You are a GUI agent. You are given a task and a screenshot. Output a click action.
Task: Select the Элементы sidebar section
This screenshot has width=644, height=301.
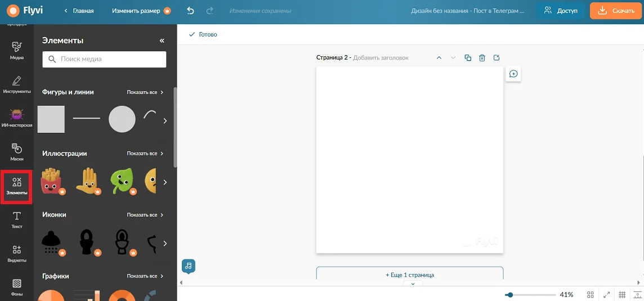tap(17, 186)
